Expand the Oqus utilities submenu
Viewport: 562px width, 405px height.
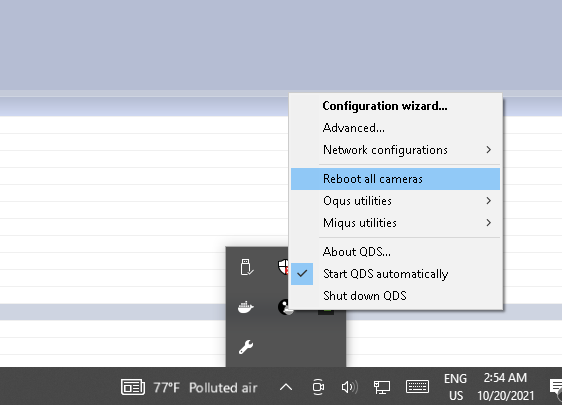tap(395, 201)
